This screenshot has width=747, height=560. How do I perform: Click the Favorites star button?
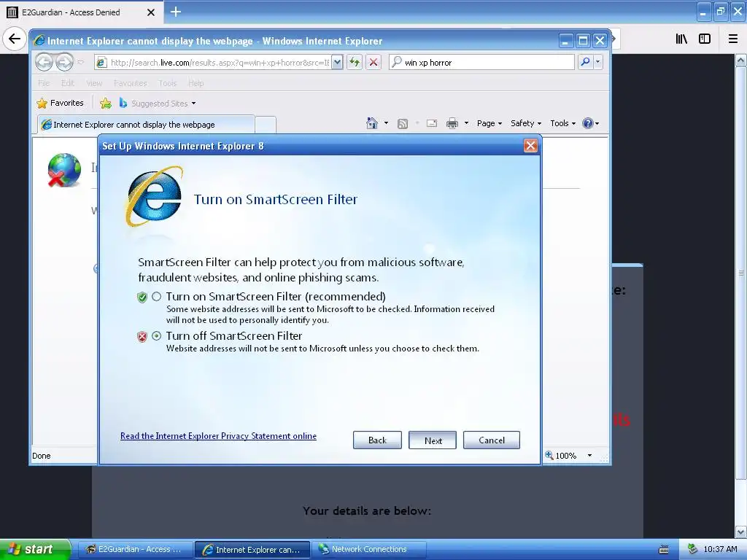pyautogui.click(x=60, y=103)
